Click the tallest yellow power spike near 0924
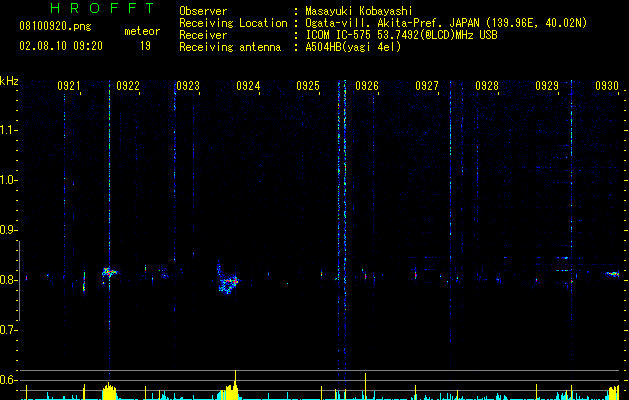Image resolution: width=629 pixels, height=400 pixels. 235,385
